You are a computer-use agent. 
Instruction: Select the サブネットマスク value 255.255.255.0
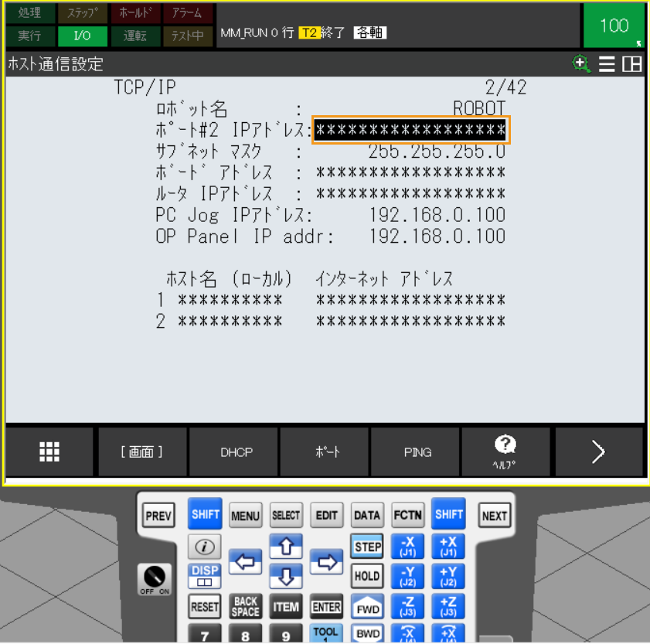[x=437, y=152]
